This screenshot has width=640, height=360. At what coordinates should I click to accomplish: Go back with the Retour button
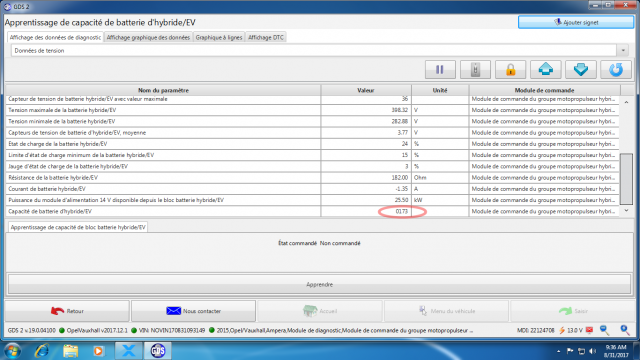click(67, 311)
